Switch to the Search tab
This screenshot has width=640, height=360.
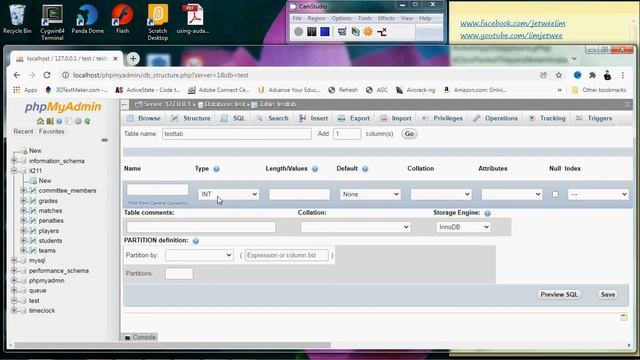(x=272, y=118)
